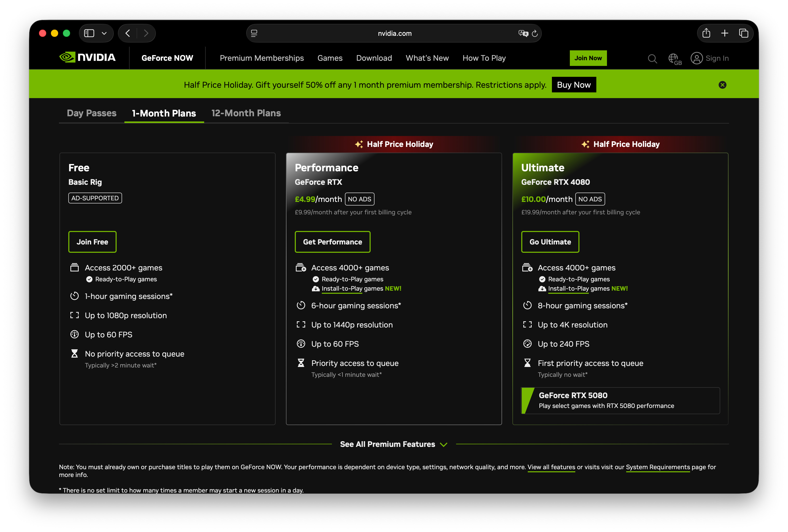Image resolution: width=788 pixels, height=532 pixels.
Task: Click the GB region globe icon
Action: (674, 58)
